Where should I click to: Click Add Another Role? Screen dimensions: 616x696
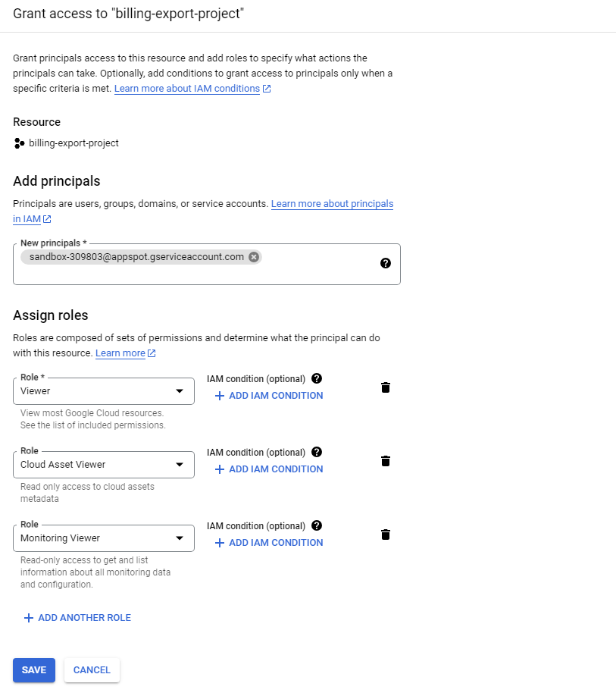pyautogui.click(x=77, y=618)
